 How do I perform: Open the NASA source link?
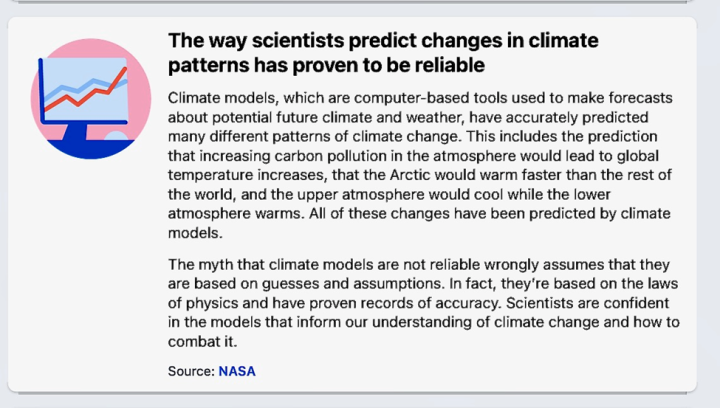pyautogui.click(x=237, y=371)
